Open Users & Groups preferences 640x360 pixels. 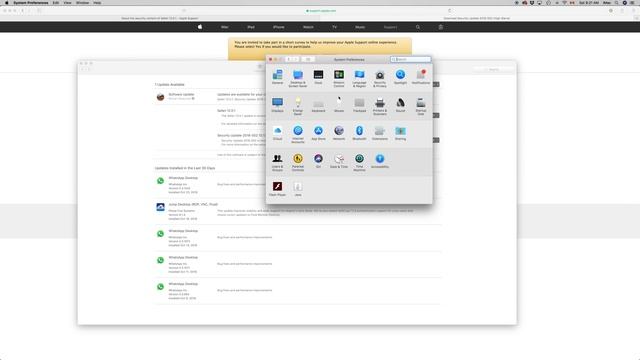(x=277, y=162)
